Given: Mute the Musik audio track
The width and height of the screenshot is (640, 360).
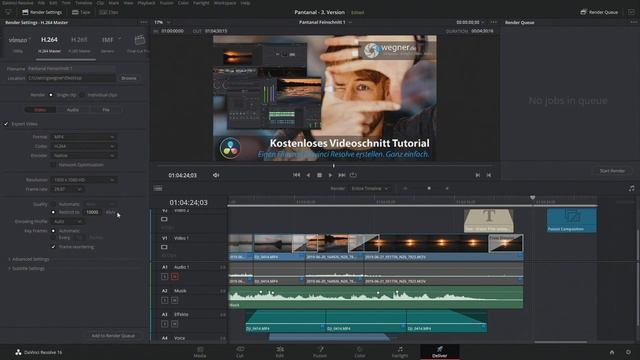Looking at the screenshot, I should (x=175, y=300).
